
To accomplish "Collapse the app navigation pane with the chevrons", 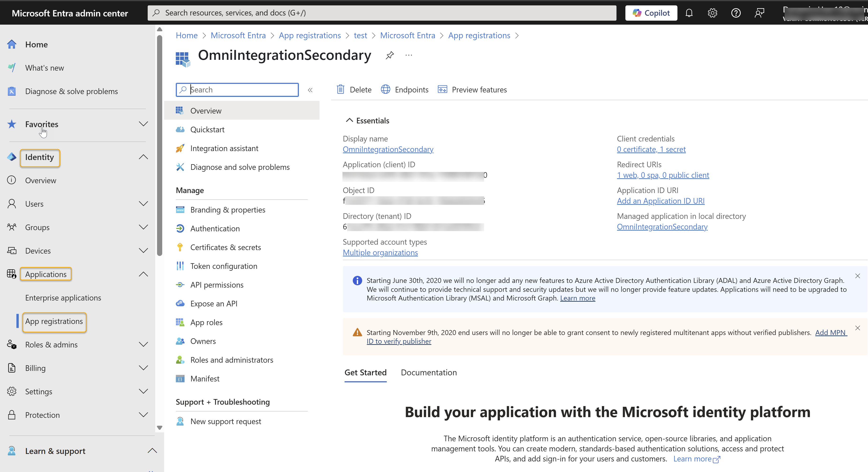I will 310,90.
